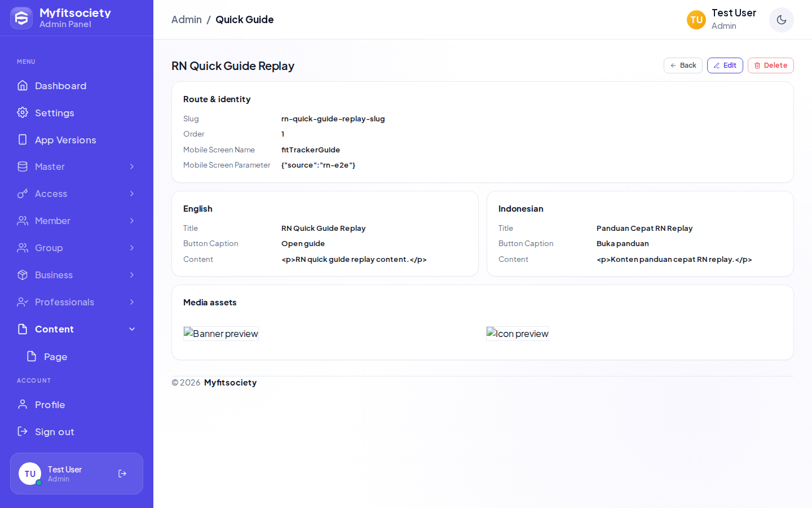Delete this quick guide
Image resolution: width=812 pixels, height=508 pixels.
pos(771,65)
